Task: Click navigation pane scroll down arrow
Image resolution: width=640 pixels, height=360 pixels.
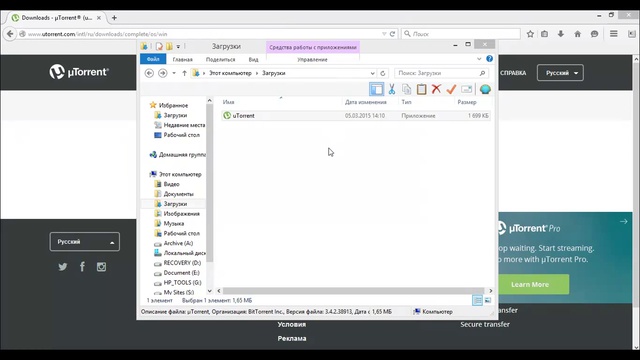Action: 209,291
